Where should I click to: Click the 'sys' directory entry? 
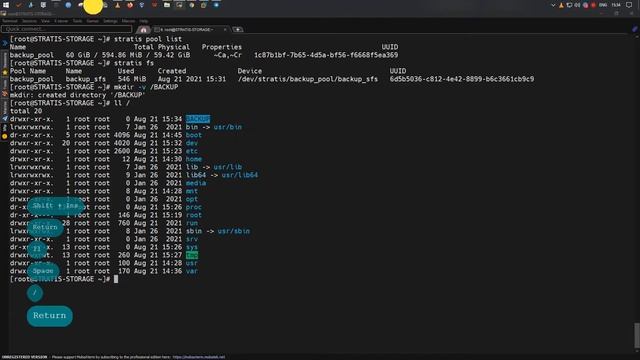[x=191, y=247]
